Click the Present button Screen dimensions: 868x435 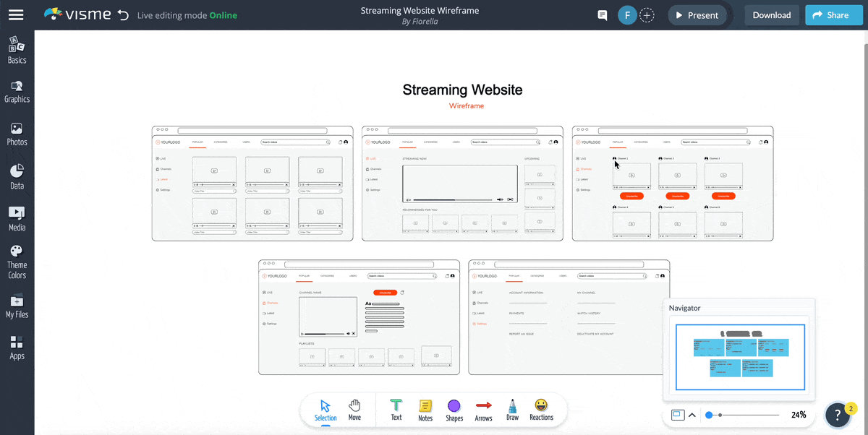tap(697, 14)
